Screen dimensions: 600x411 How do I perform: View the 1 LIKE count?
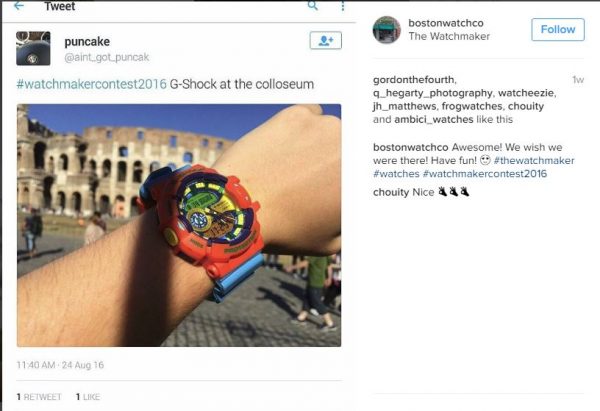tap(88, 397)
